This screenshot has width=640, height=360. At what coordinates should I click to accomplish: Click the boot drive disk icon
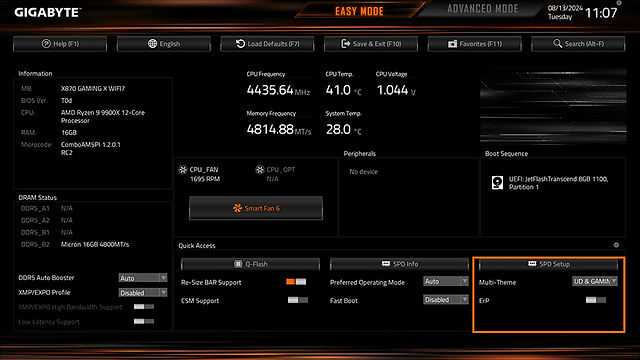tap(497, 182)
